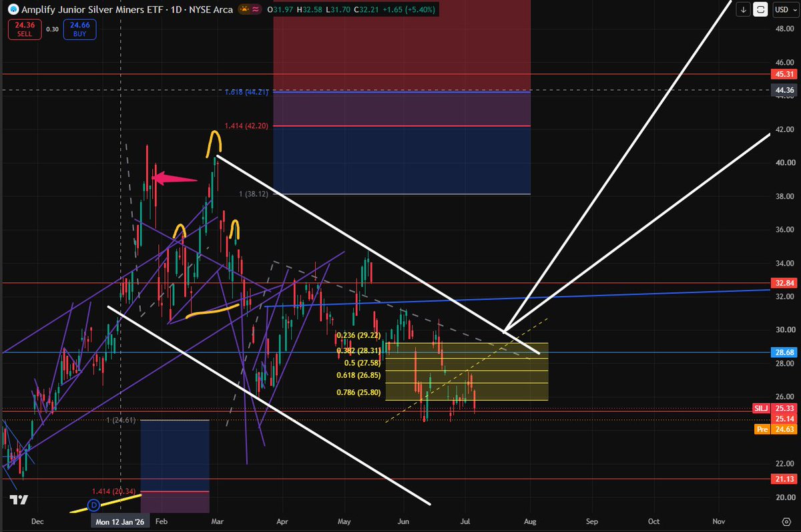
Task: Click the 48.00 price scale tick
Action: pos(784,29)
